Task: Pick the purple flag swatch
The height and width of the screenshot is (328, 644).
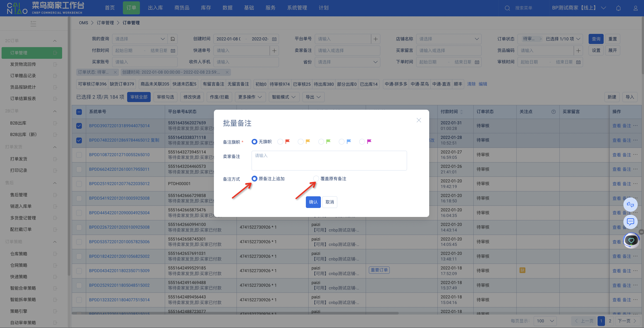Action: [x=369, y=142]
